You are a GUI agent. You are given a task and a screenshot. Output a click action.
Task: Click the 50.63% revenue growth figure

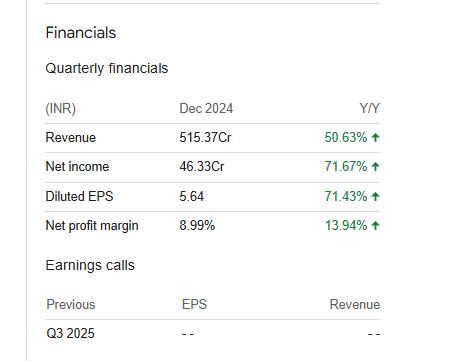pos(346,138)
